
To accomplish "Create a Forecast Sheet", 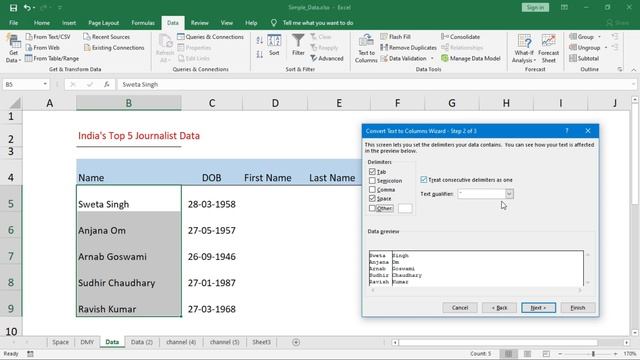I will 549,49.
